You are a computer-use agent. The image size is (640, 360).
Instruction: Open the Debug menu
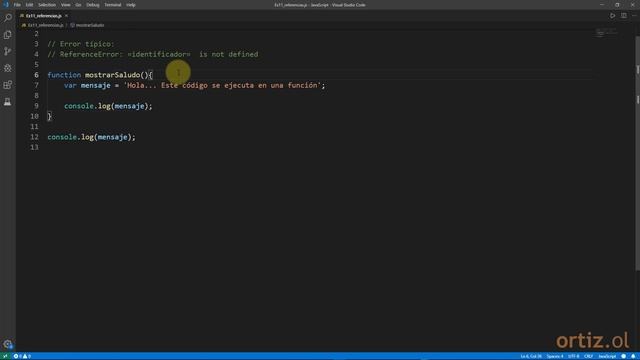[93, 5]
